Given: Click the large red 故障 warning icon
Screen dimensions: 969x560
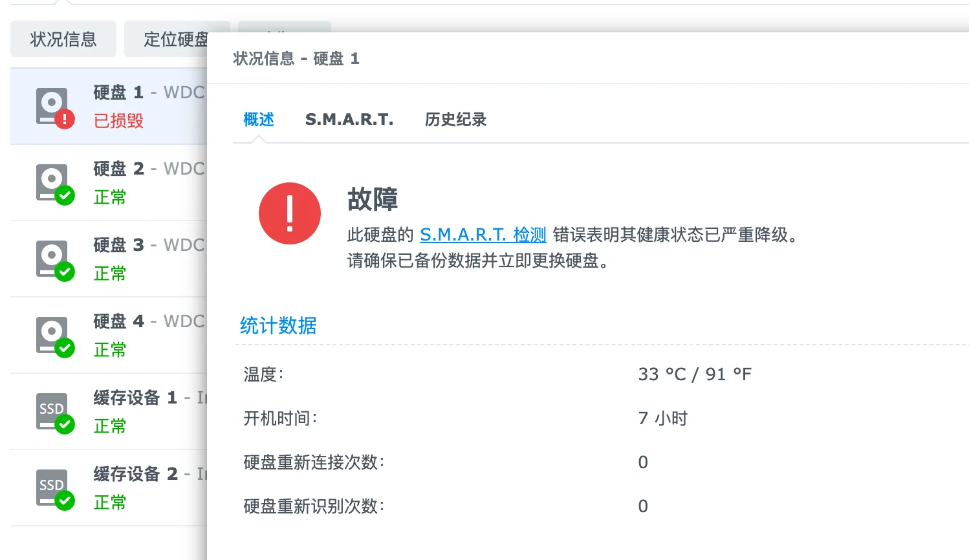Looking at the screenshot, I should 289,213.
